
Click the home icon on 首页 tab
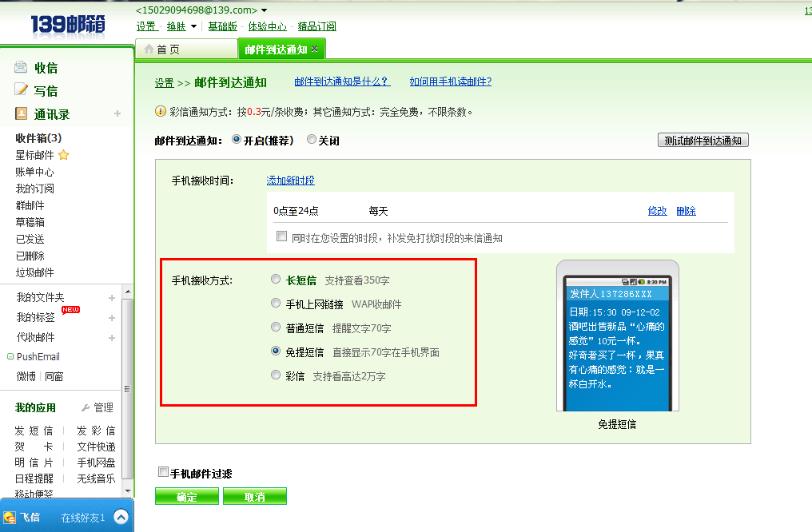click(x=149, y=50)
